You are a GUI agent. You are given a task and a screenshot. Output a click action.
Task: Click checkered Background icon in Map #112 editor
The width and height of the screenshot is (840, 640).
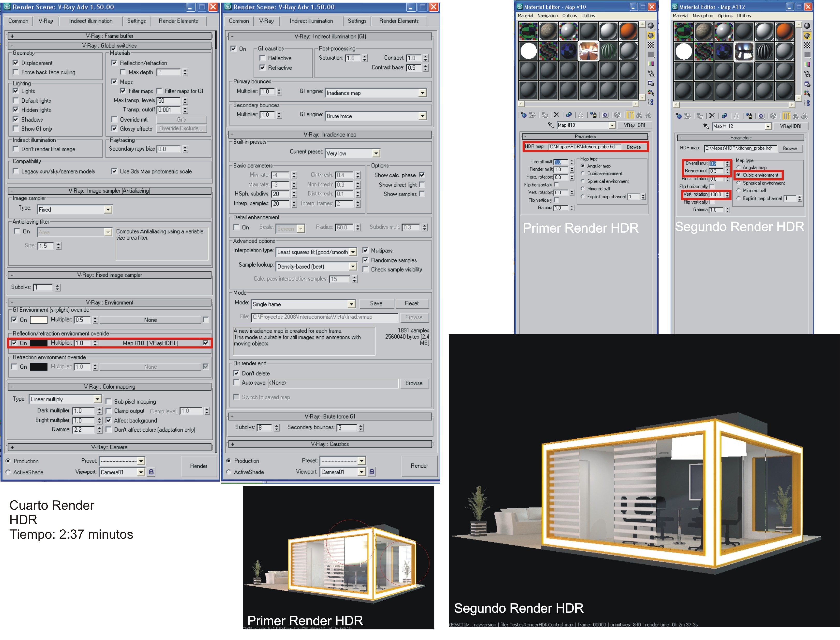807,45
